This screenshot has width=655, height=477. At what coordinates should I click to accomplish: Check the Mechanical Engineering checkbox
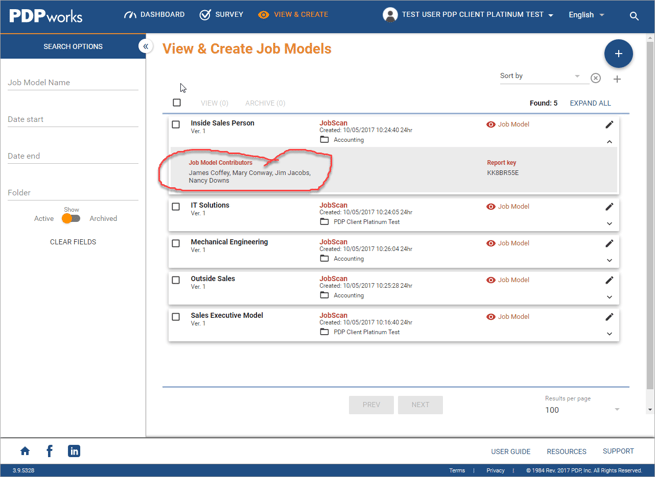click(x=176, y=243)
